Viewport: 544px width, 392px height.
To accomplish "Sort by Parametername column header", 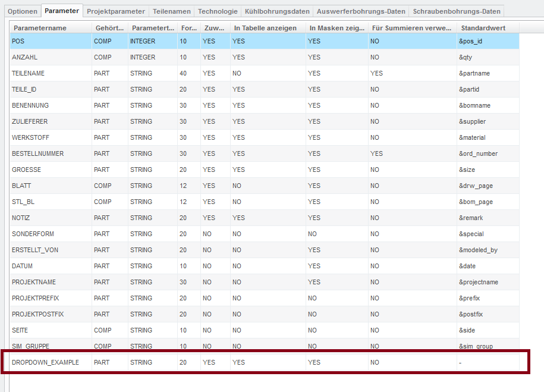I will (x=51, y=28).
